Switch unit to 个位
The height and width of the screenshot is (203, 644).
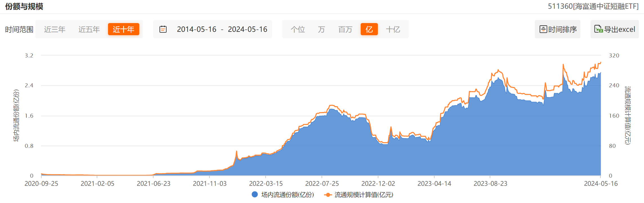pos(298,29)
